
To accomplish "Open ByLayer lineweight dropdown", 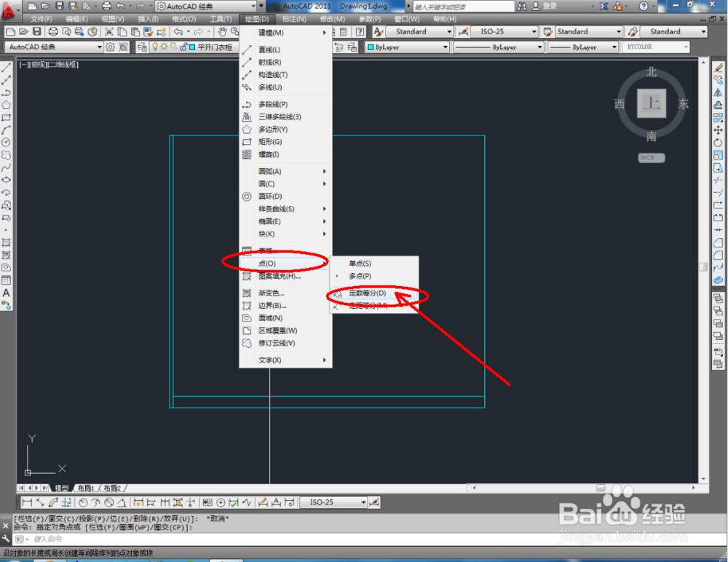I will point(583,47).
